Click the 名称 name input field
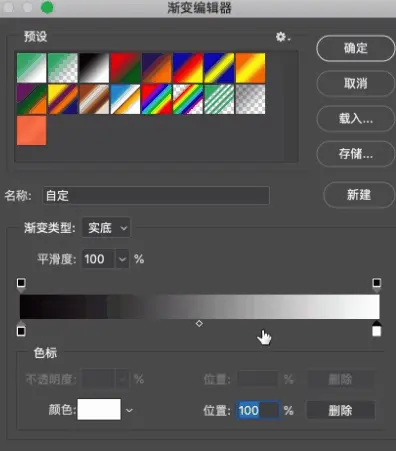The width and height of the screenshot is (396, 451). [156, 195]
